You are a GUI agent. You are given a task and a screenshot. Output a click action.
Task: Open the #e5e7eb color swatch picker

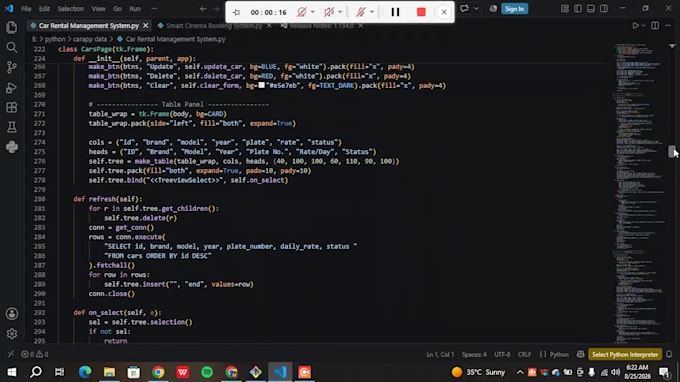pos(262,85)
